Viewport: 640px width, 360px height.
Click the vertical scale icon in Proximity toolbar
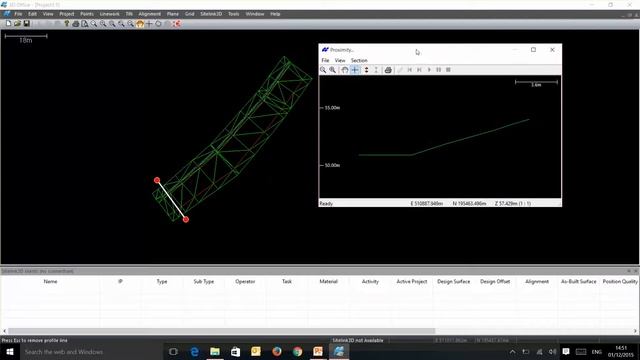click(x=376, y=70)
